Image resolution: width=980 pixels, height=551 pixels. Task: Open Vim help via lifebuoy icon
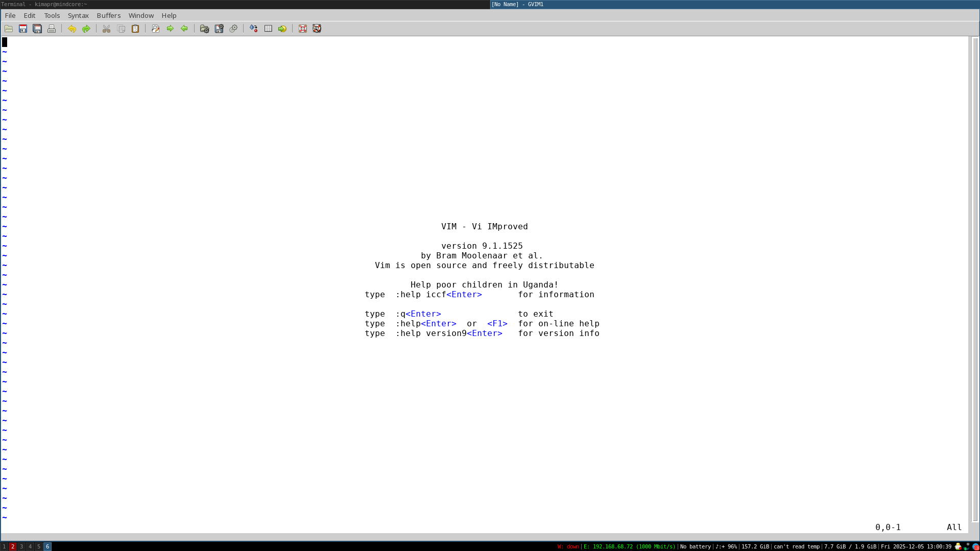pos(303,29)
